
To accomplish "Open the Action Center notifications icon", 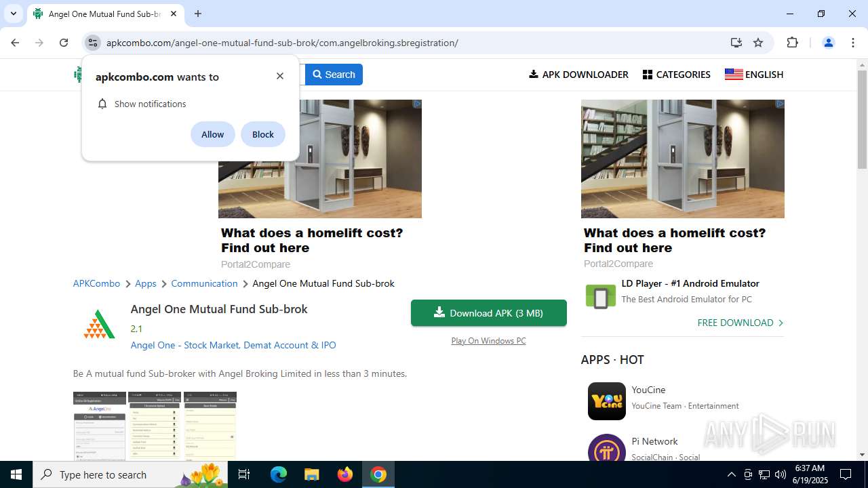I will (846, 474).
